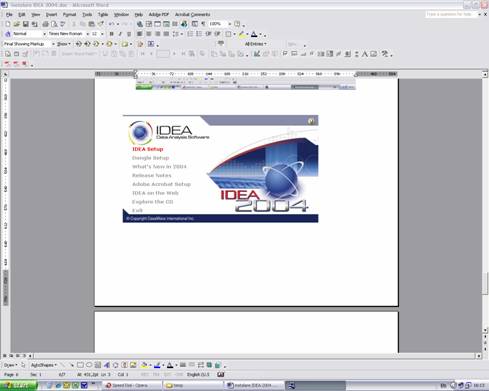Viewport: 489px width, 391px height.
Task: Open the Format menu
Action: point(69,15)
